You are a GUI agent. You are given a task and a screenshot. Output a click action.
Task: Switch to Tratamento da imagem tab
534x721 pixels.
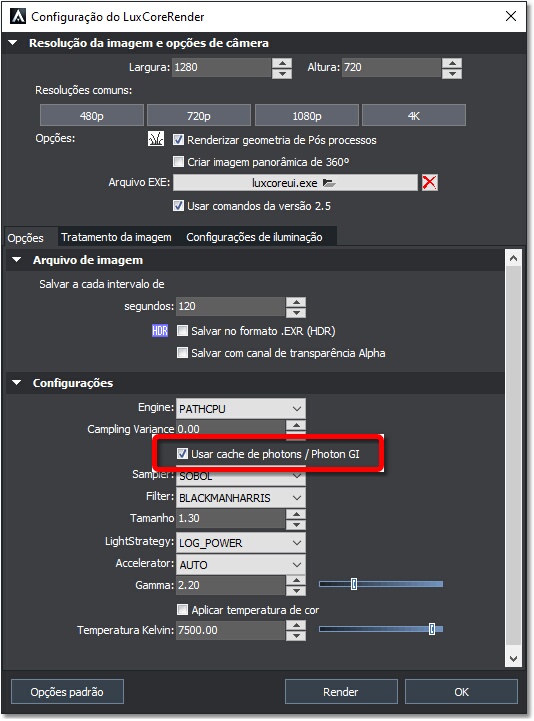click(116, 237)
